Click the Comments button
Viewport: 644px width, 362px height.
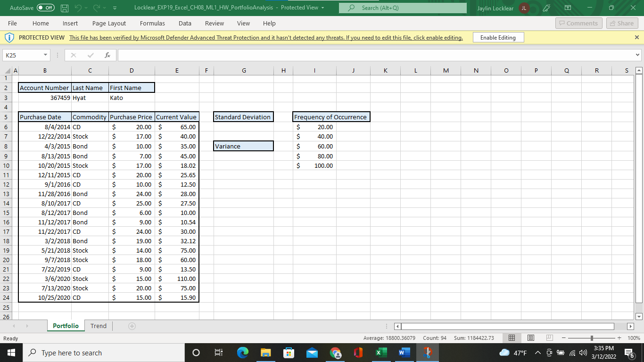[578, 23]
